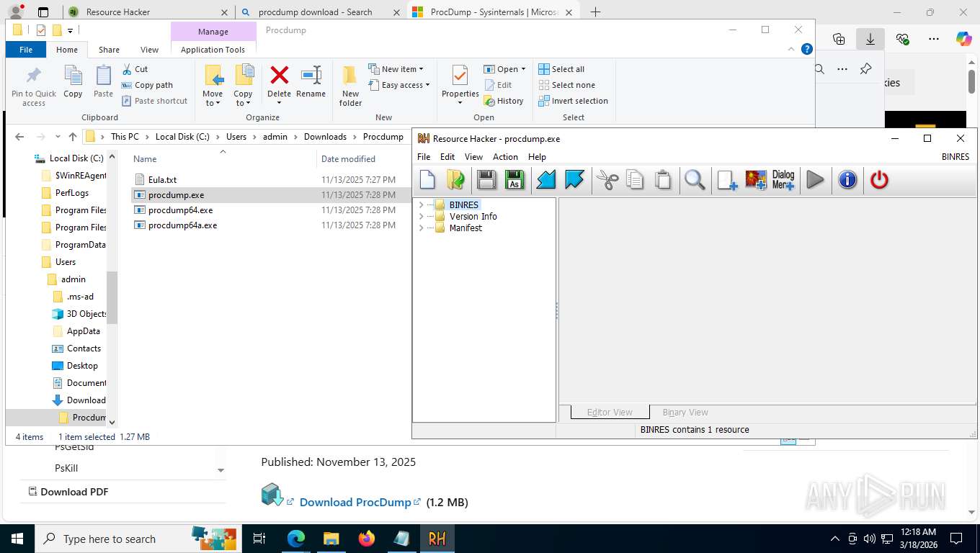Open File Explorer taskbar icon

pyautogui.click(x=331, y=539)
